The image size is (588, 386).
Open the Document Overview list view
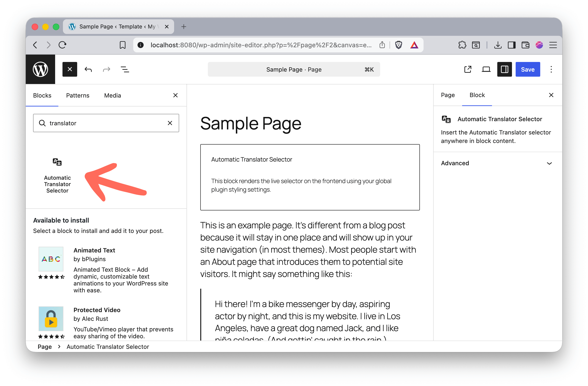(125, 69)
